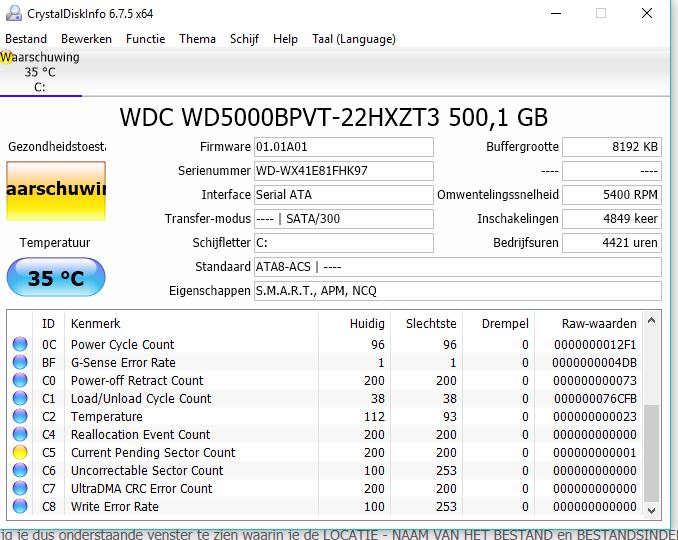Click the Eigenschappen field S.M.A.R.T., APM, NCQ
The image size is (678, 540).
[x=458, y=291]
